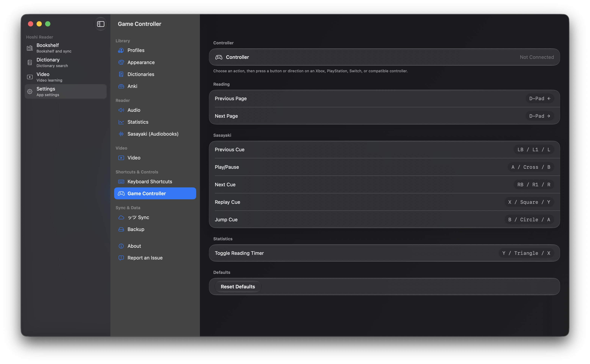Click the Next Cue label

click(x=225, y=185)
